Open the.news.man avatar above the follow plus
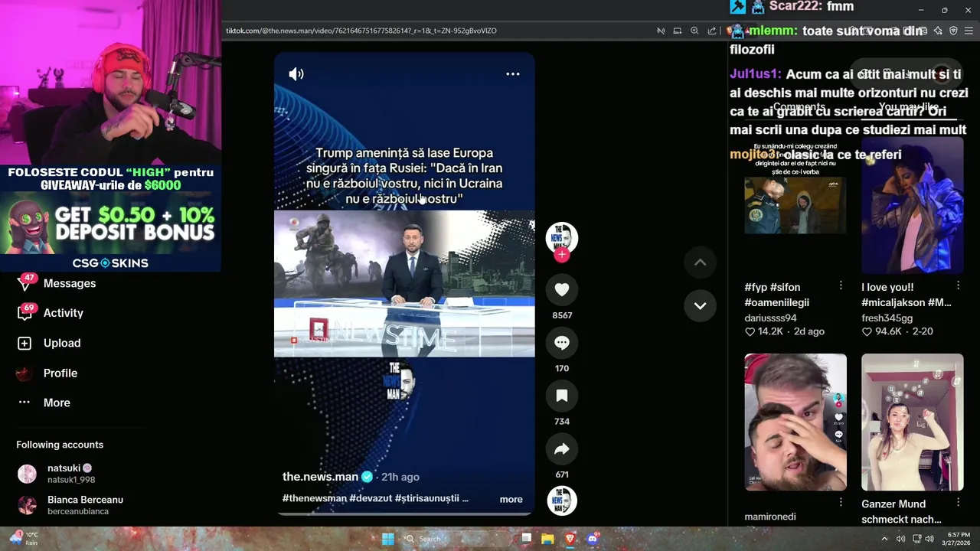980x551 pixels. (562, 236)
